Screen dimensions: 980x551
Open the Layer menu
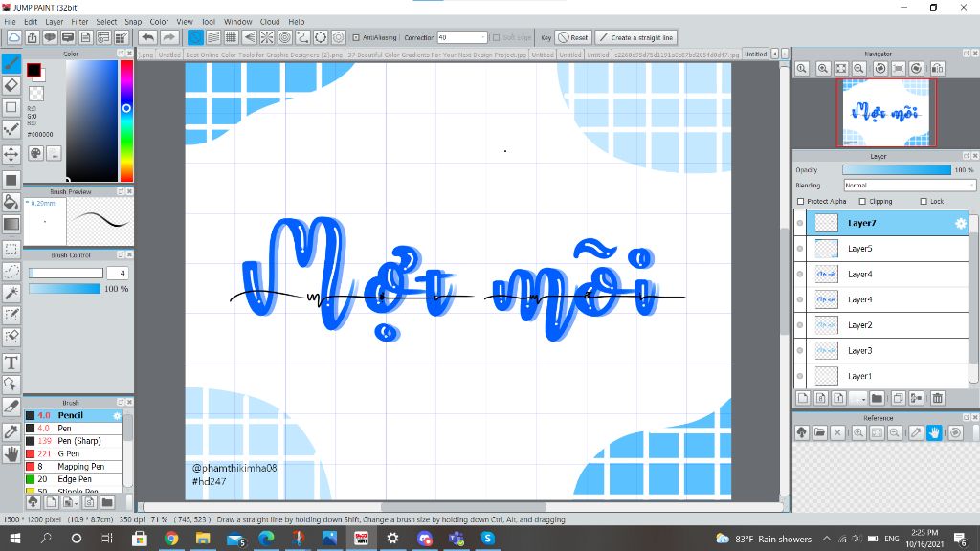tap(54, 21)
